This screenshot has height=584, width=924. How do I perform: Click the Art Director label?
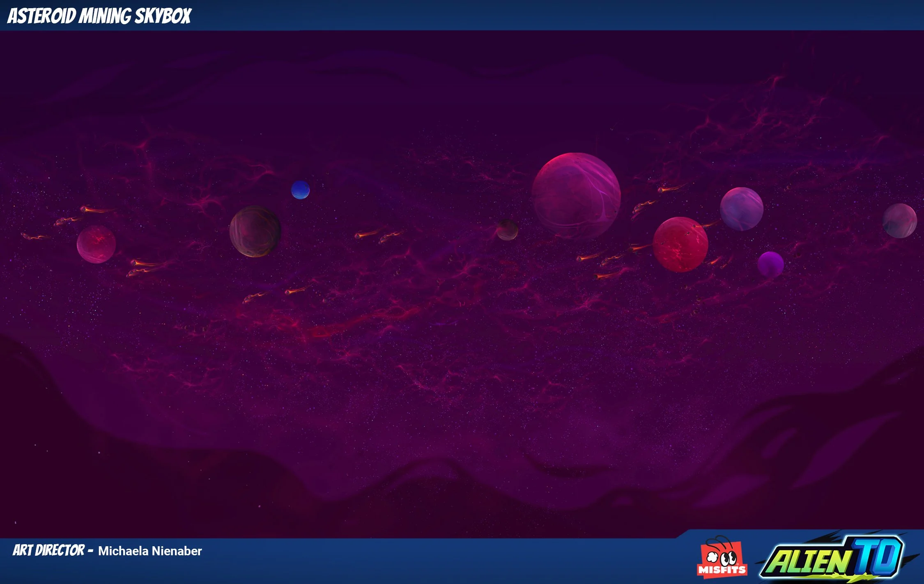tap(48, 550)
